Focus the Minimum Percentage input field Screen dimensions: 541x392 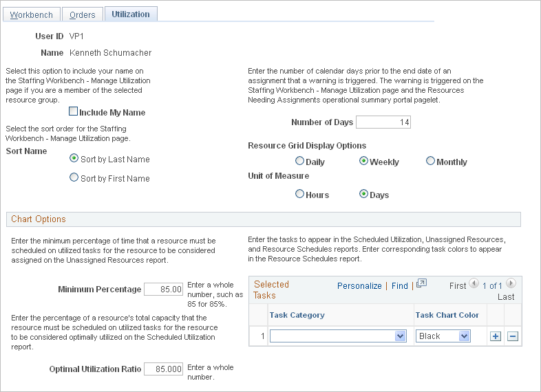pos(163,290)
